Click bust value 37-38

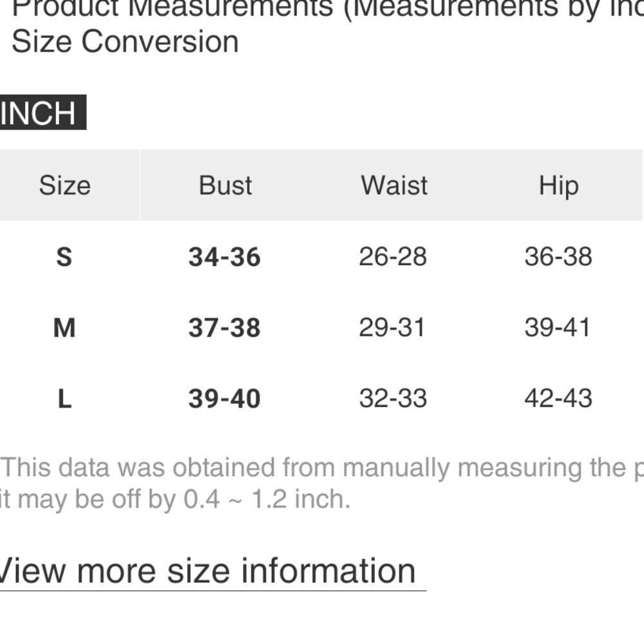pyautogui.click(x=224, y=328)
